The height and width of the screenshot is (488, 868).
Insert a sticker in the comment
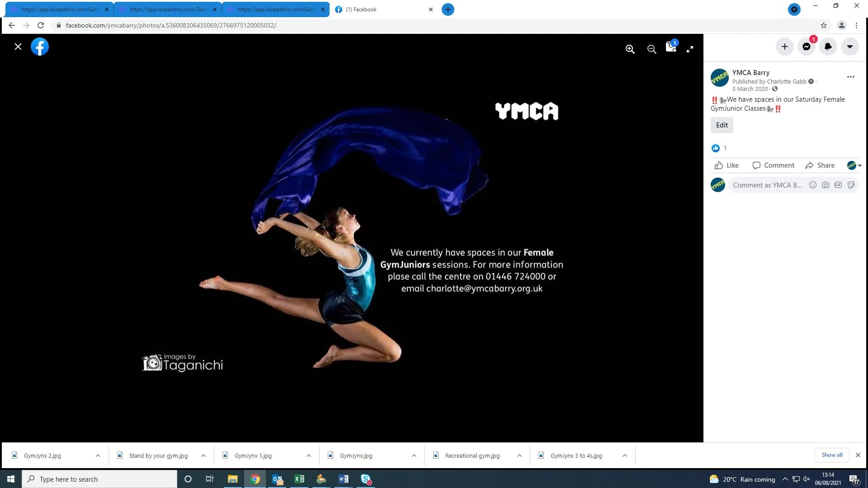click(851, 185)
